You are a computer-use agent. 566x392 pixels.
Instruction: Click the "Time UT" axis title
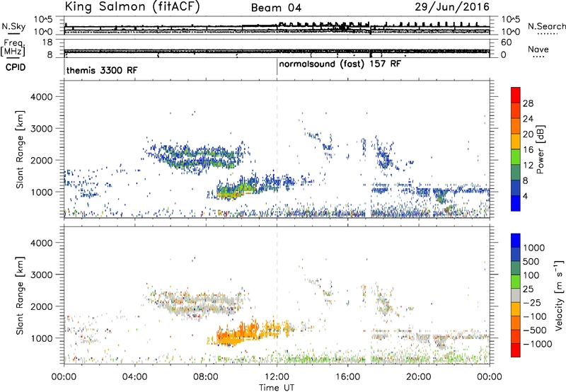277,388
